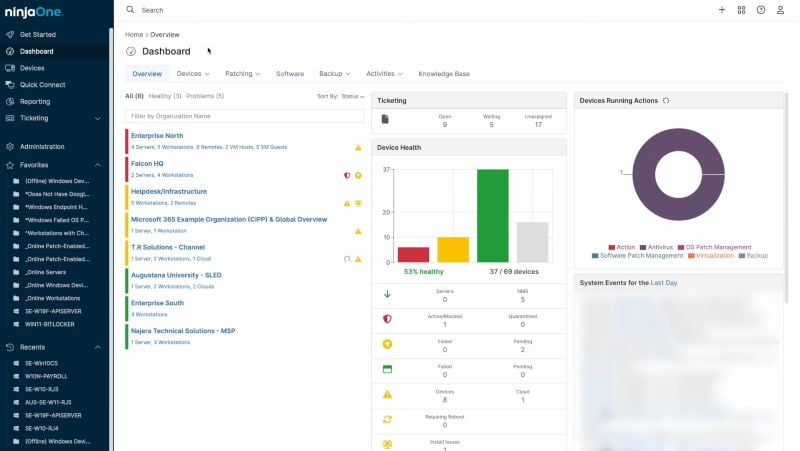The image size is (800, 451).
Task: Switch to the Knowledge Base tab
Action: point(444,73)
